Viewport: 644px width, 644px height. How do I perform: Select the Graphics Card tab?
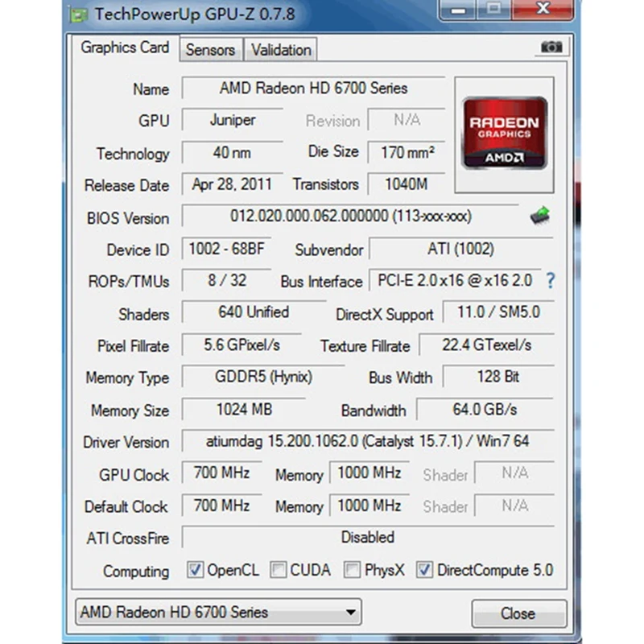point(125,47)
